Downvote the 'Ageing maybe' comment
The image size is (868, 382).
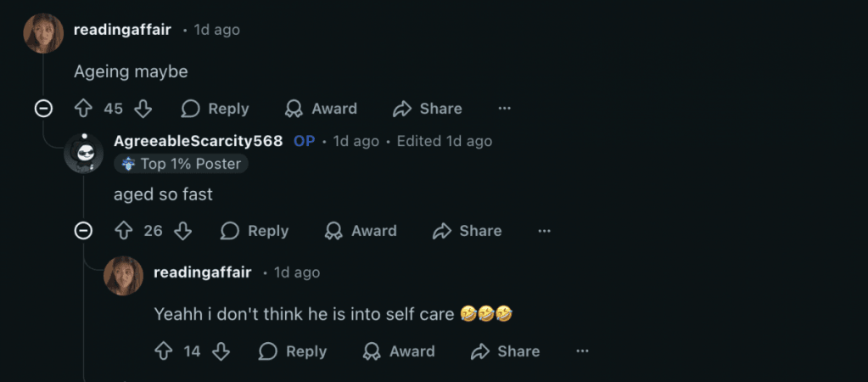[x=143, y=109]
